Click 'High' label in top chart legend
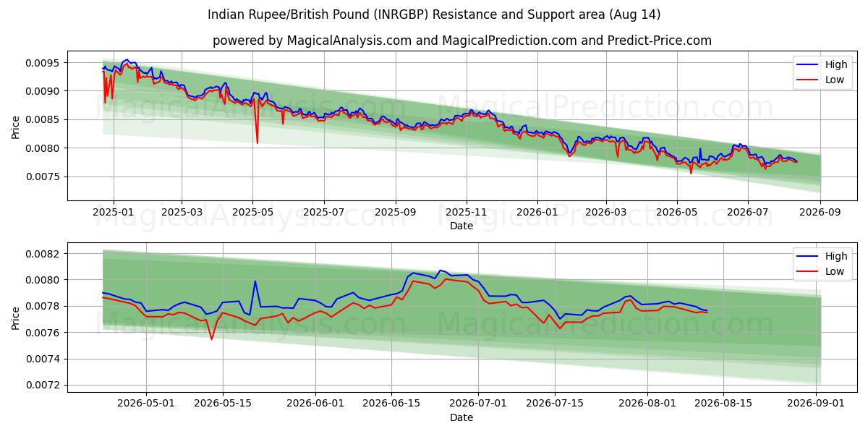 click(x=836, y=64)
